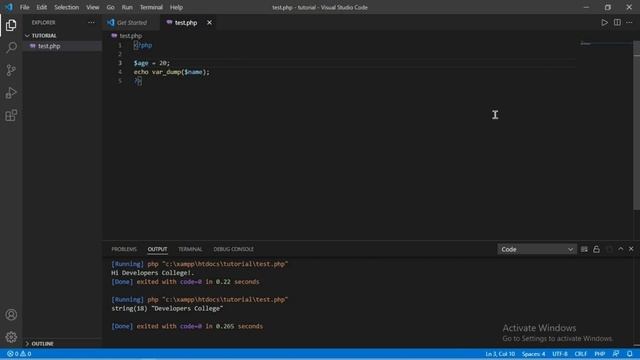Click the closing ?> tag on line 5
This screenshot has height=360, width=640.
138,81
